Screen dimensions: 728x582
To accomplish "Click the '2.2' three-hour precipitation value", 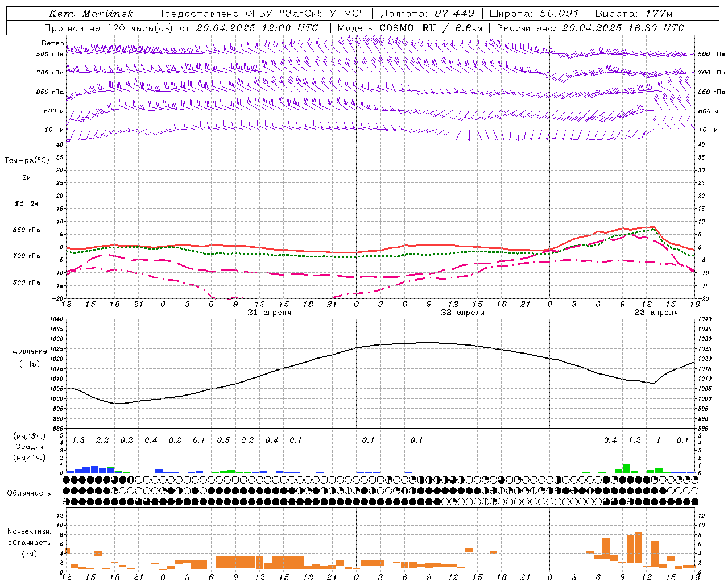I will (103, 440).
